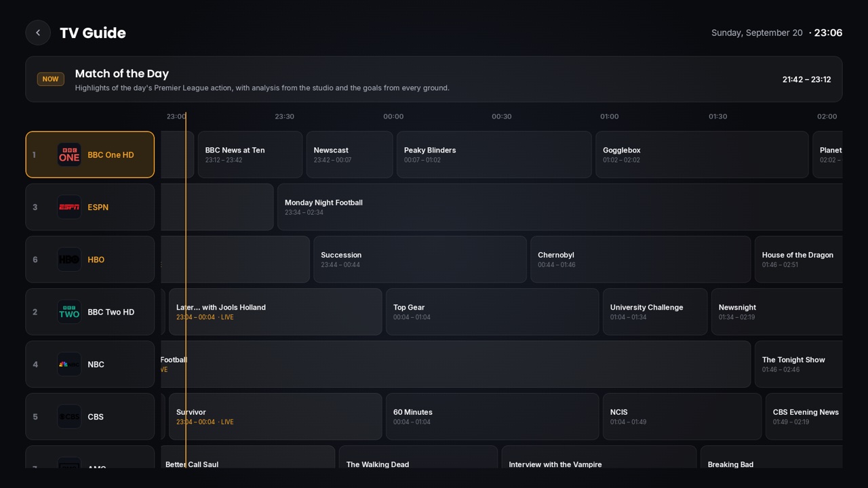Select Later... with Jools Holland
This screenshot has height=488, width=868.
point(275,312)
